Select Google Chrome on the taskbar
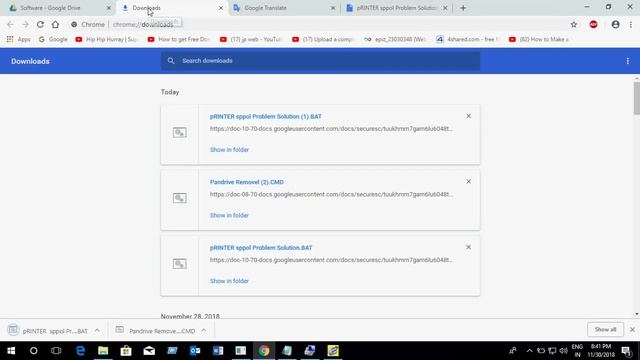The width and height of the screenshot is (640, 360). [x=264, y=351]
